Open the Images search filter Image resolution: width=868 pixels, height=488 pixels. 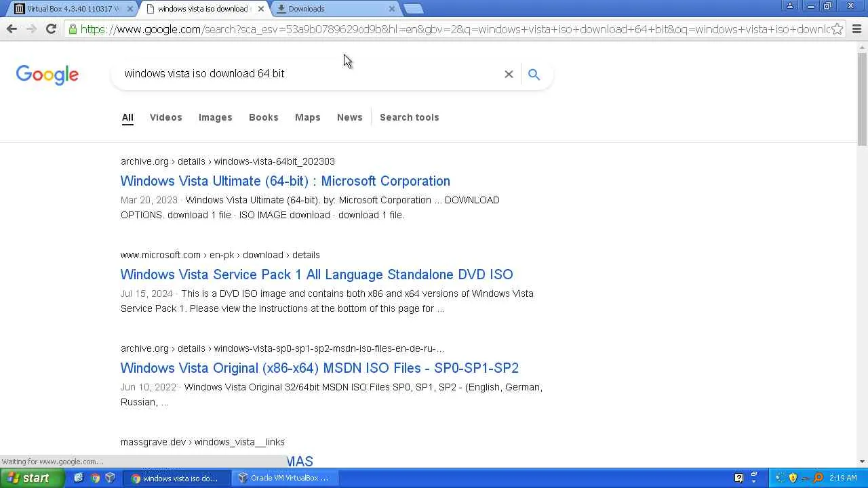[x=216, y=117]
